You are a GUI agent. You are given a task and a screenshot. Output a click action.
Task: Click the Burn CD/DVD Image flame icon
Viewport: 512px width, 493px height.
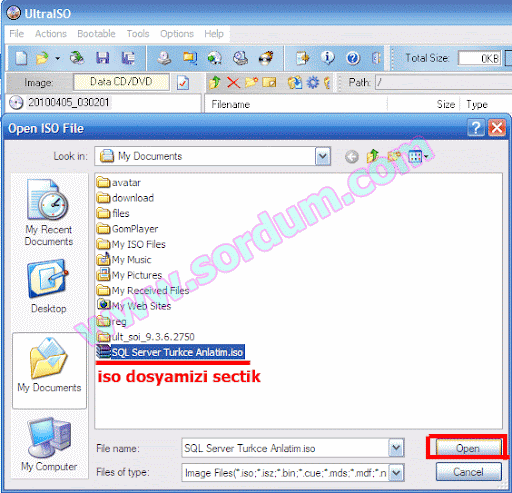point(266,58)
